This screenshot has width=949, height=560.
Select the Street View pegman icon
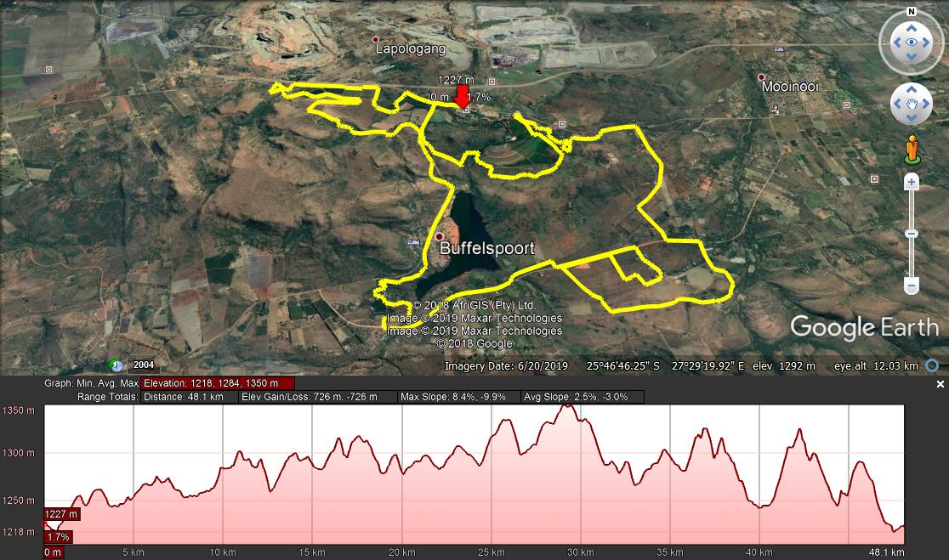[912, 150]
